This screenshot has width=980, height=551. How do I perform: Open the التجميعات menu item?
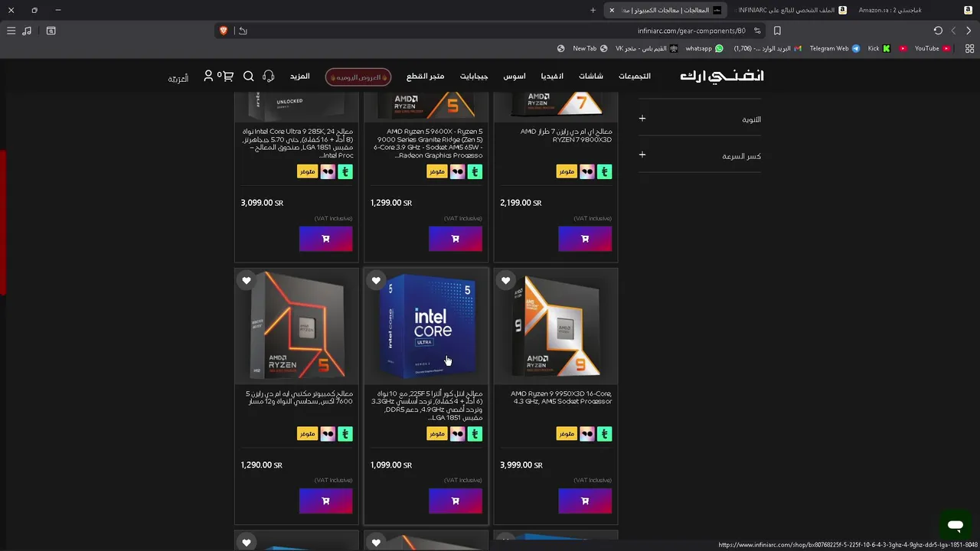pyautogui.click(x=635, y=77)
